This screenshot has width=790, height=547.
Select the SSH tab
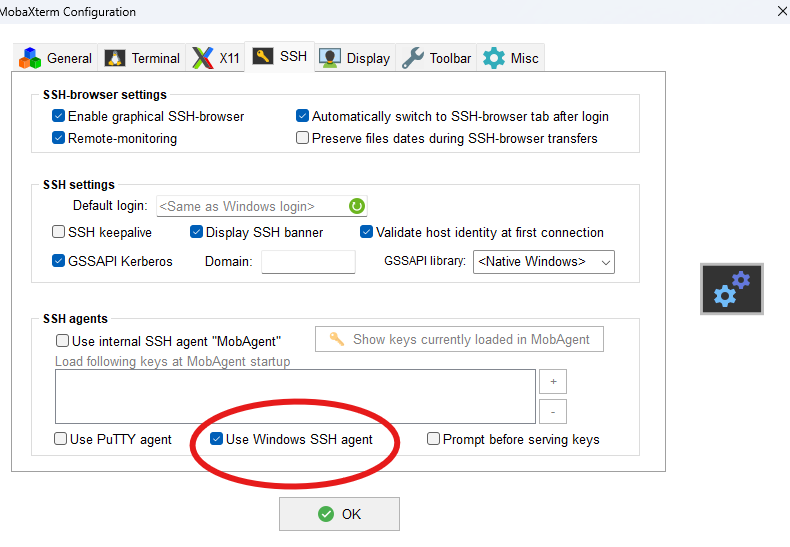[280, 56]
